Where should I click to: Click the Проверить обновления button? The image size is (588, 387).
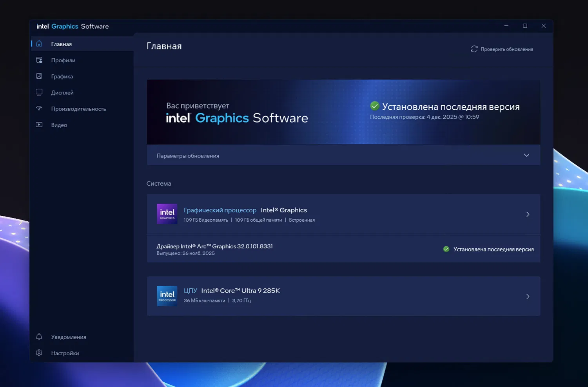pos(502,49)
